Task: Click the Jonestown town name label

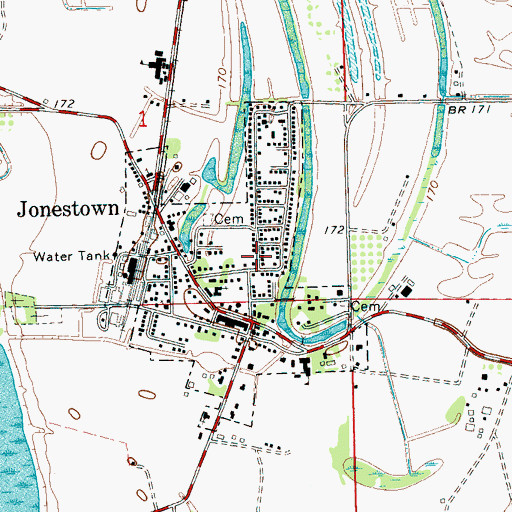Action: click(x=68, y=209)
